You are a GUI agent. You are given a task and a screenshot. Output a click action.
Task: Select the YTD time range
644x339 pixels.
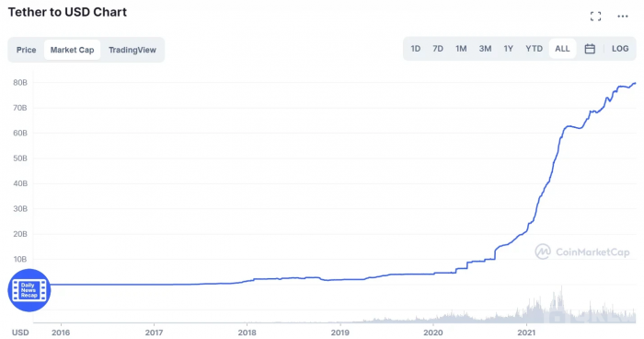pos(534,49)
